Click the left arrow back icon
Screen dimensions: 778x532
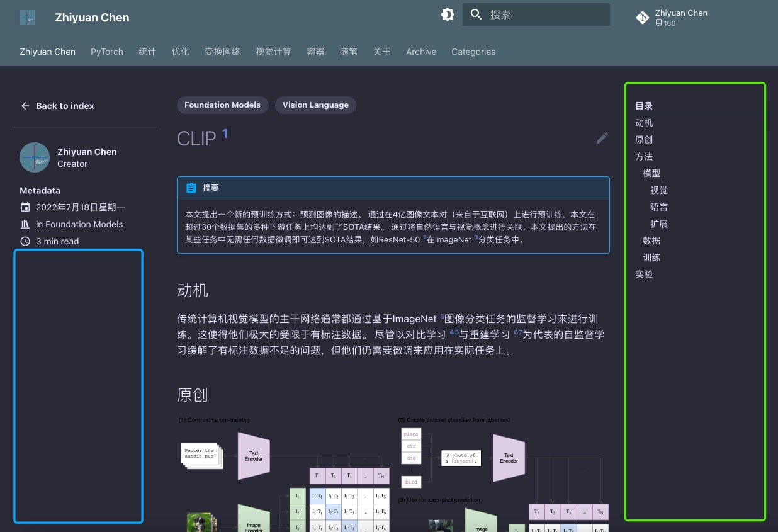click(25, 106)
